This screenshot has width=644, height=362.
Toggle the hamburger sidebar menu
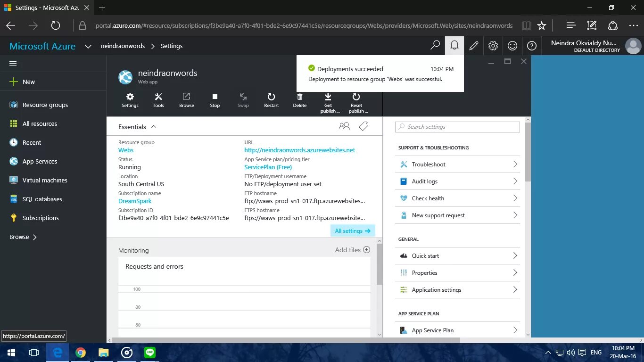13,63
